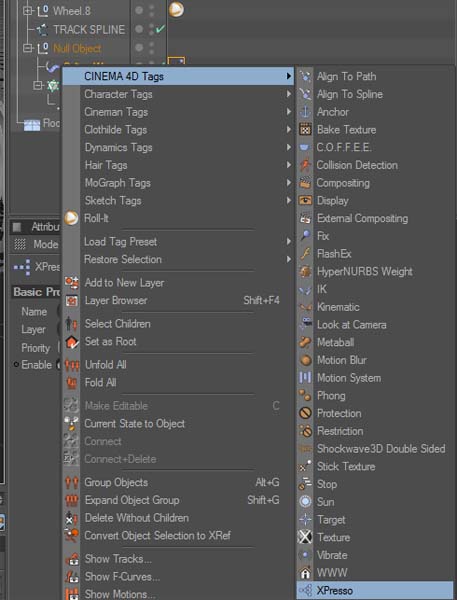Click the Roll-It plugin icon in menu
This screenshot has height=600, width=457.
tap(71, 218)
